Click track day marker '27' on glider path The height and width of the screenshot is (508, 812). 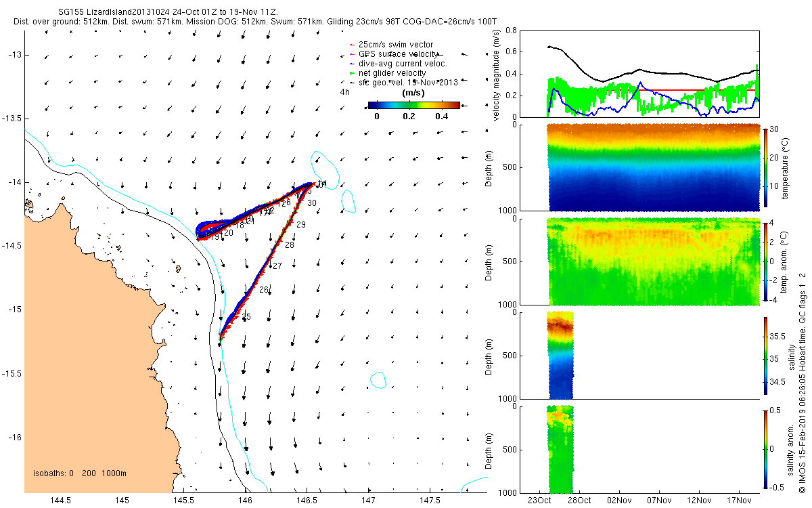coord(276,267)
